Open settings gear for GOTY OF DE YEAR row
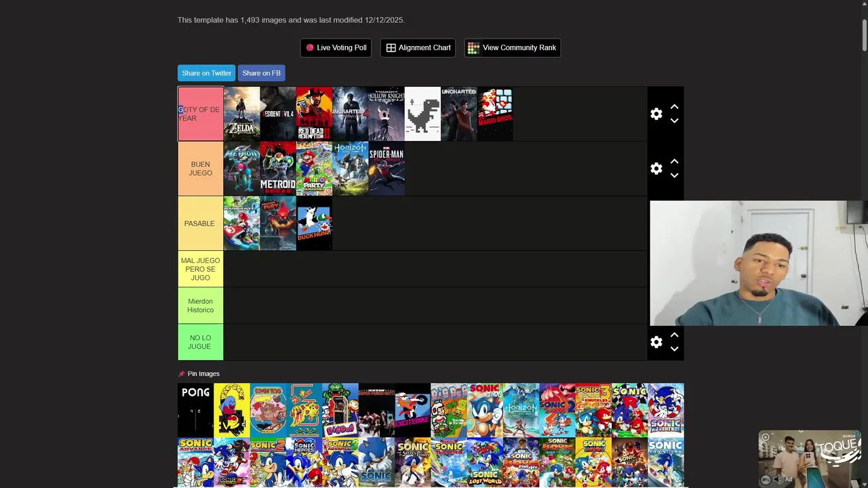Viewport: 868px width, 488px height. pos(656,114)
